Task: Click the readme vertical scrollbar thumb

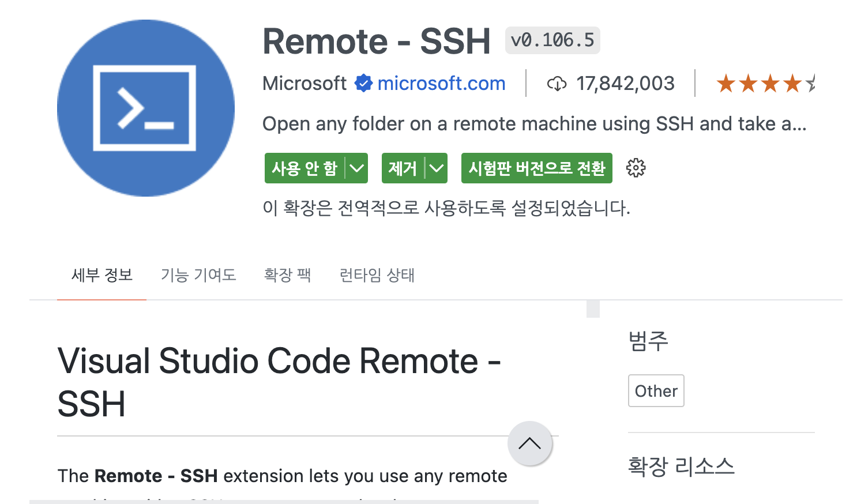Action: point(593,309)
